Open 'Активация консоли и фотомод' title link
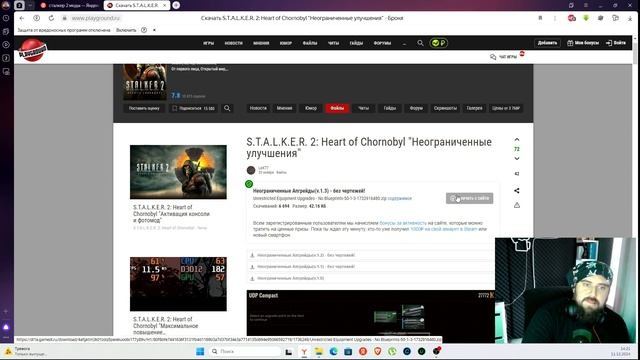The image size is (640, 360). point(171,213)
